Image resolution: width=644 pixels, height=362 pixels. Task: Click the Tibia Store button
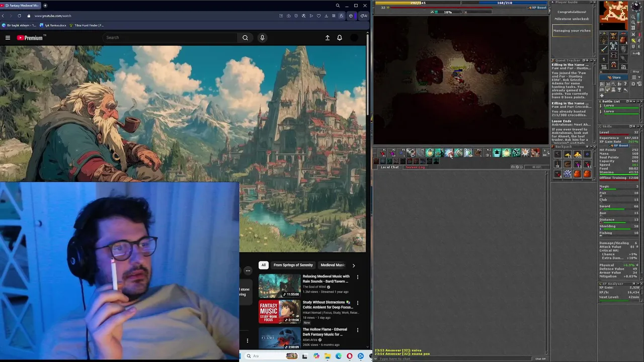coord(614,77)
